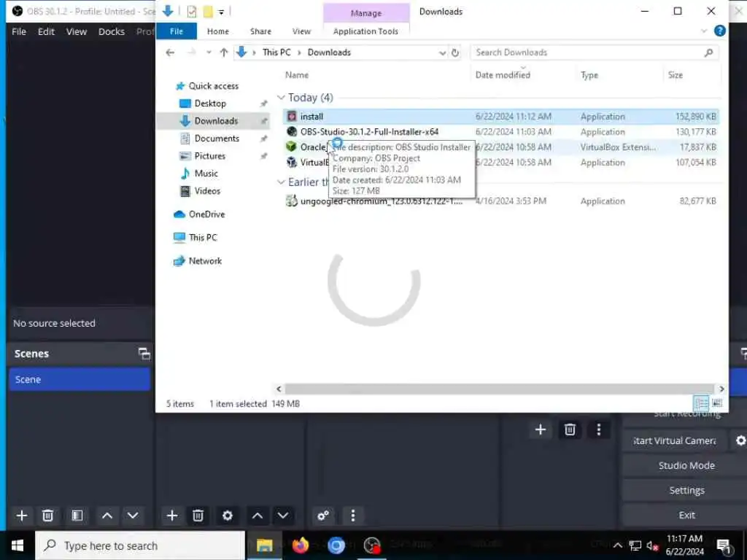Open the Home ribbon tab

coord(217,31)
